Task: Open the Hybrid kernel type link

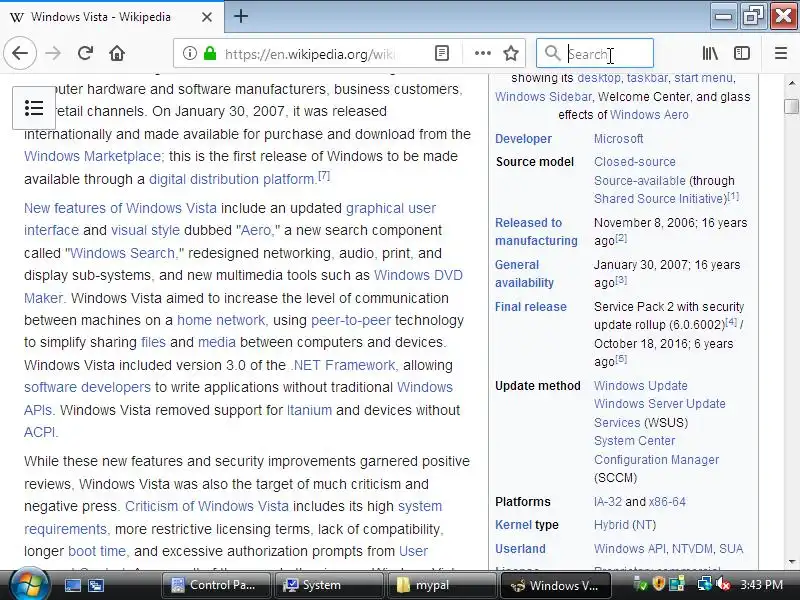Action: (x=611, y=524)
